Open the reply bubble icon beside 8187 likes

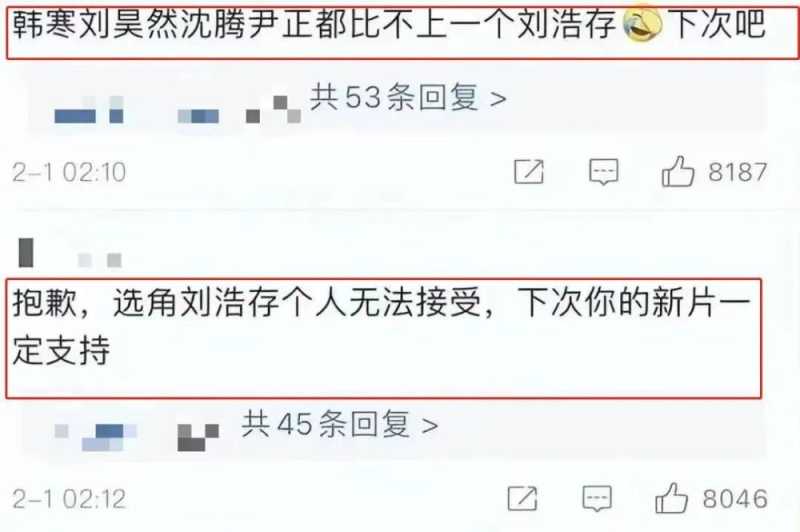[604, 171]
